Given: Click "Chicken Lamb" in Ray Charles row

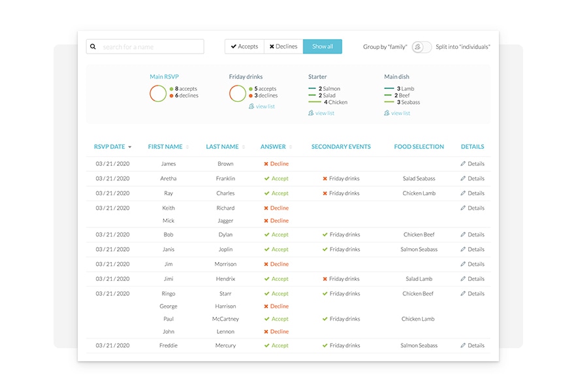Looking at the screenshot, I should pyautogui.click(x=419, y=193).
